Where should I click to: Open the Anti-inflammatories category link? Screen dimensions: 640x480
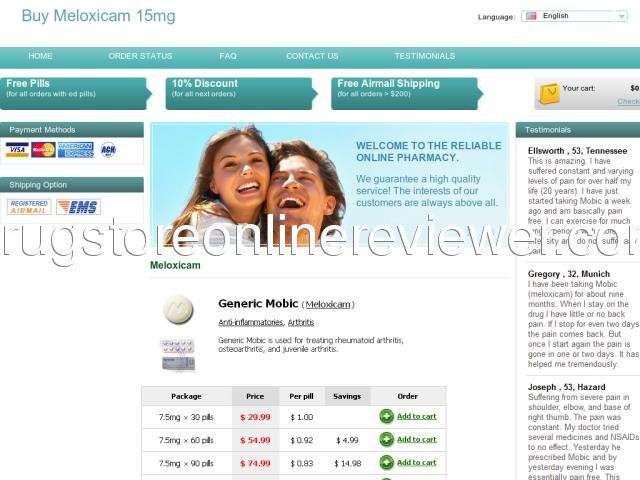251,322
